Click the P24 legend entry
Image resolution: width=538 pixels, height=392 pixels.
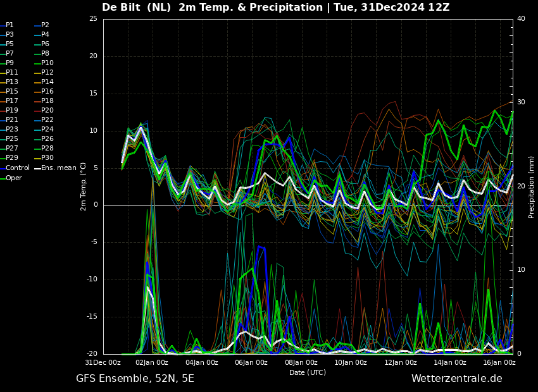[x=44, y=129]
